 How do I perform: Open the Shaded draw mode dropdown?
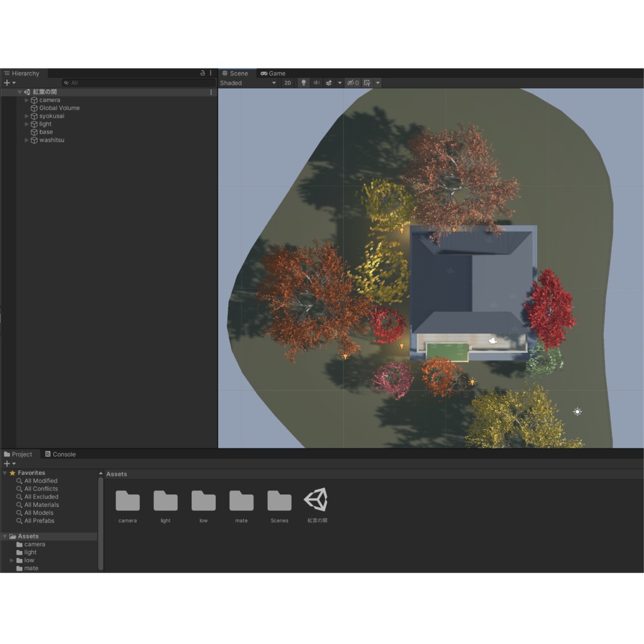(x=248, y=83)
